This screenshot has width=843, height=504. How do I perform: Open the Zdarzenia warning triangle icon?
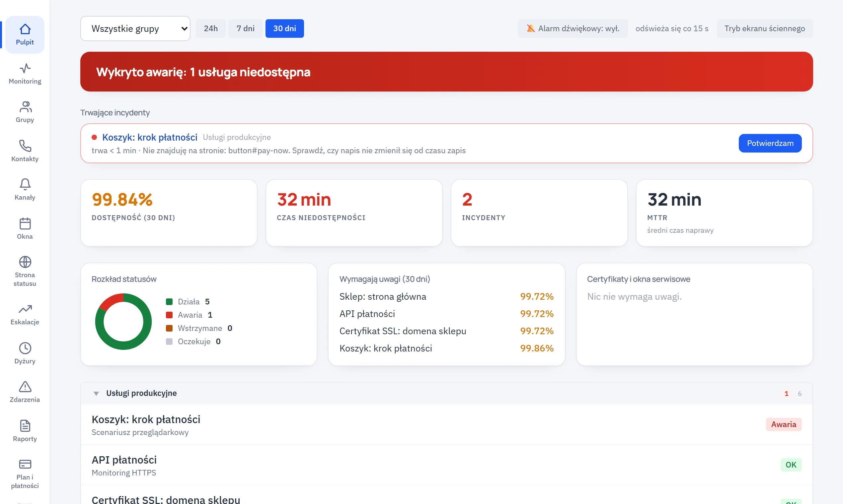coord(25,387)
